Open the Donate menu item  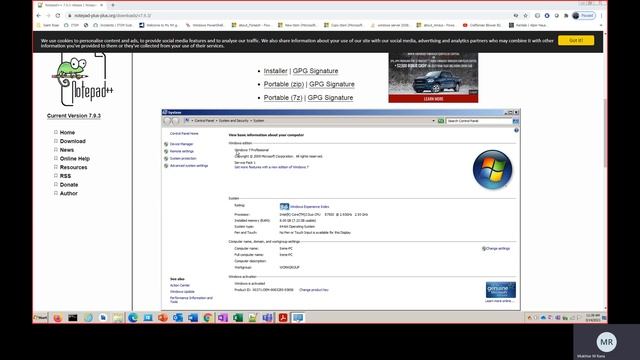(69, 184)
